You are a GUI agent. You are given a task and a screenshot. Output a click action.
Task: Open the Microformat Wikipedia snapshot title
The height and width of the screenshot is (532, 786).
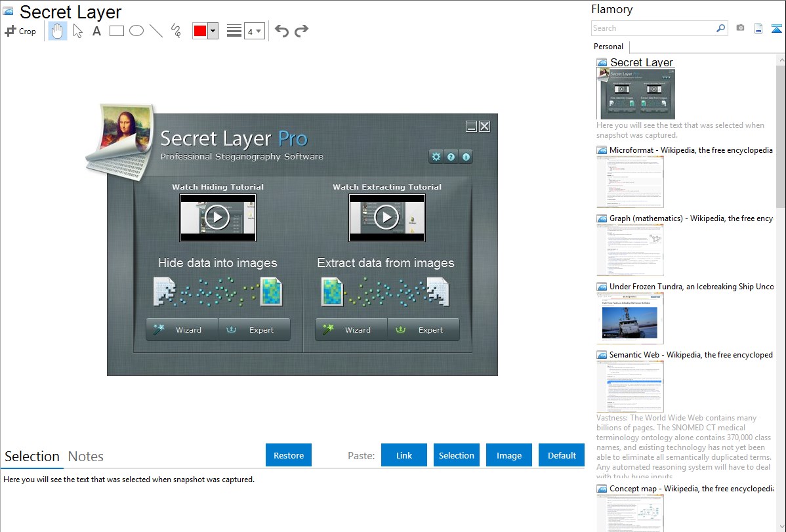coord(691,150)
